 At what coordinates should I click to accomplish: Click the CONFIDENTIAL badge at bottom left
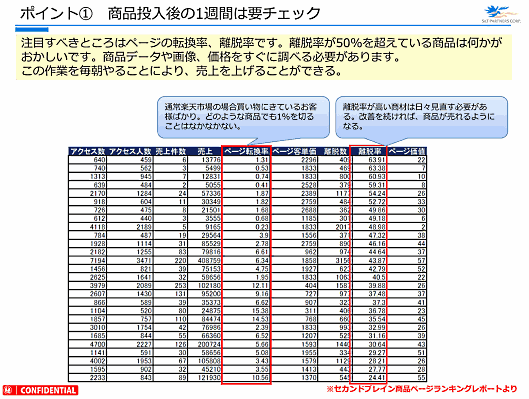[40, 390]
